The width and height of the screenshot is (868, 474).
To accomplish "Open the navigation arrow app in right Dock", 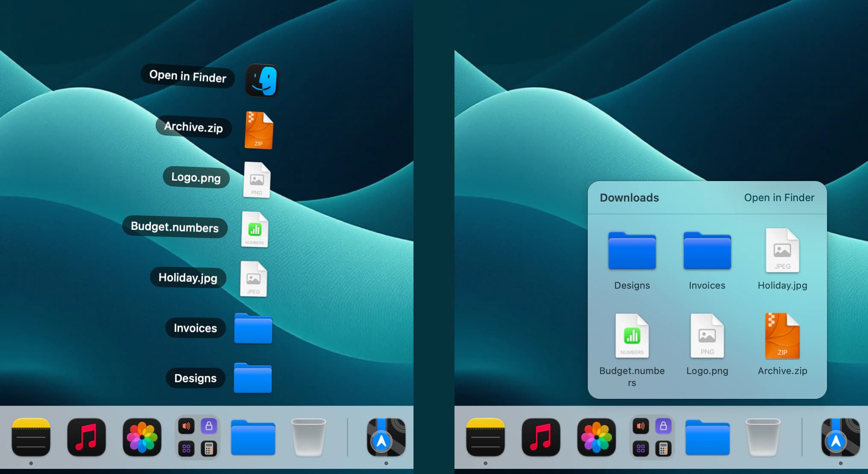I will click(x=841, y=437).
